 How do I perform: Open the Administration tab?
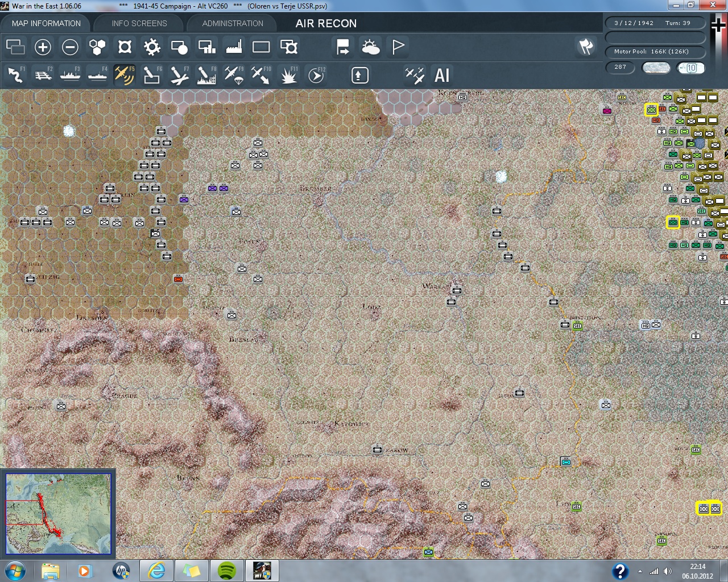[233, 23]
